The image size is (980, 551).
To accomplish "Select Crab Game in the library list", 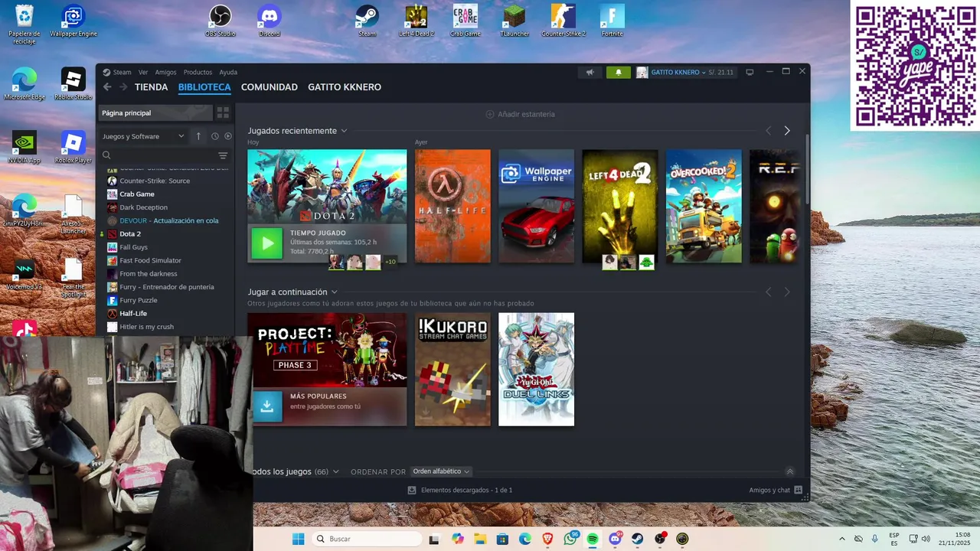I will tap(137, 194).
